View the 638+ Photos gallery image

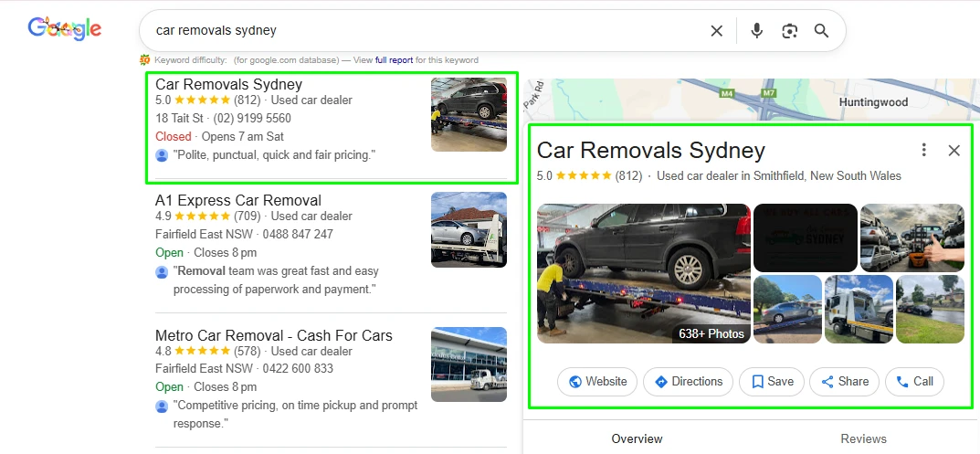[x=643, y=273]
